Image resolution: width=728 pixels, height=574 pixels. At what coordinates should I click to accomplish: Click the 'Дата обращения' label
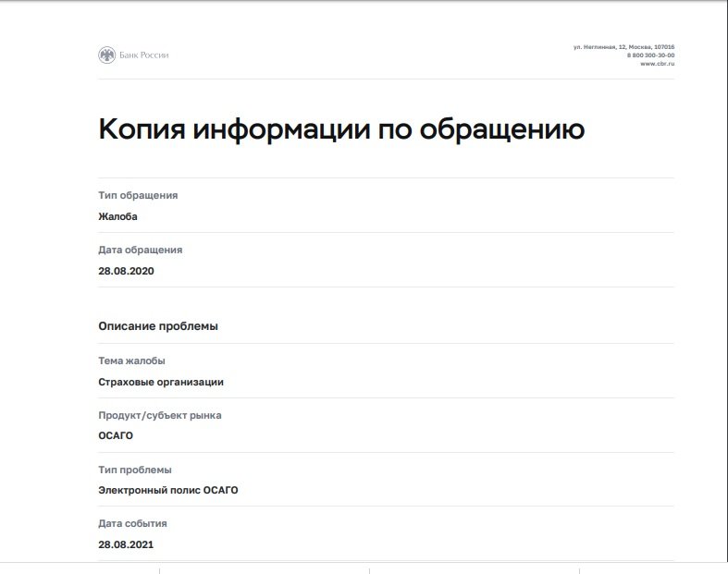(x=141, y=250)
